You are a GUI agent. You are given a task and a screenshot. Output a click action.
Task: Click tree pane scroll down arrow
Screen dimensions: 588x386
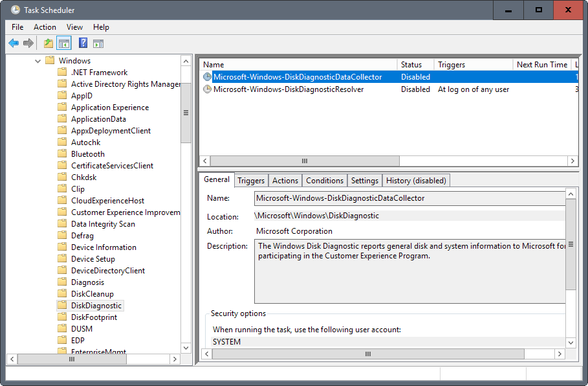coord(186,348)
